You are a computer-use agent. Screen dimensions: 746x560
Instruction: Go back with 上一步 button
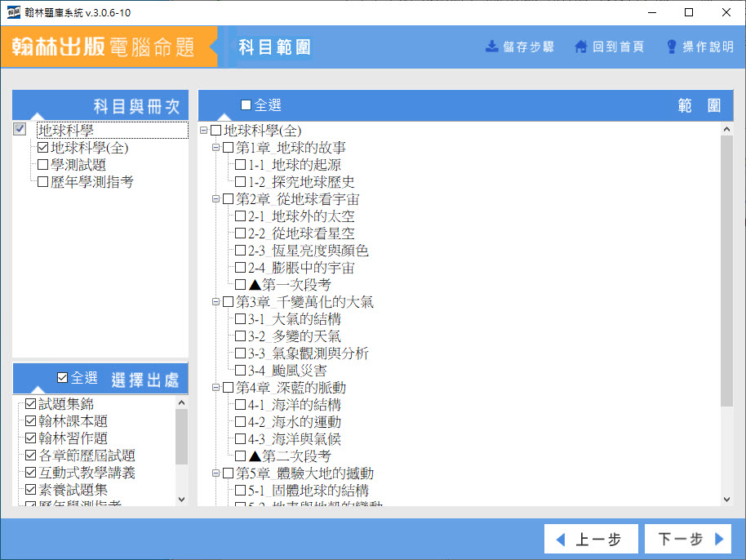coord(588,539)
